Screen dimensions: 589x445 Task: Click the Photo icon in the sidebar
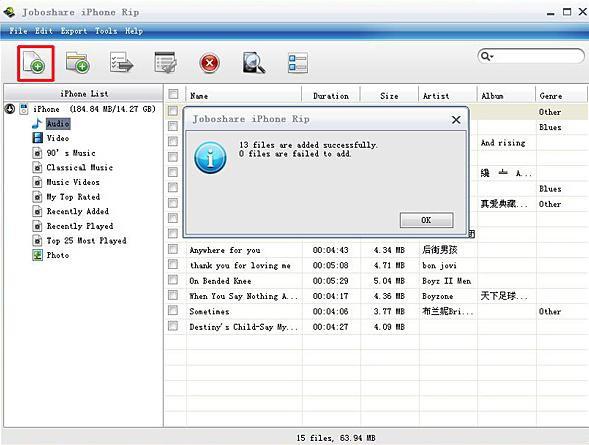click(x=37, y=255)
